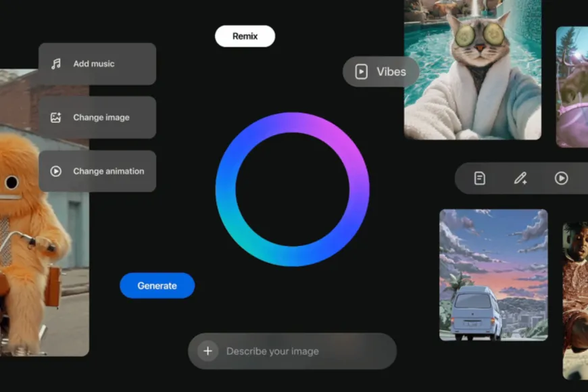
Task: Select the document icon in the toolbar pill
Action: tap(480, 178)
